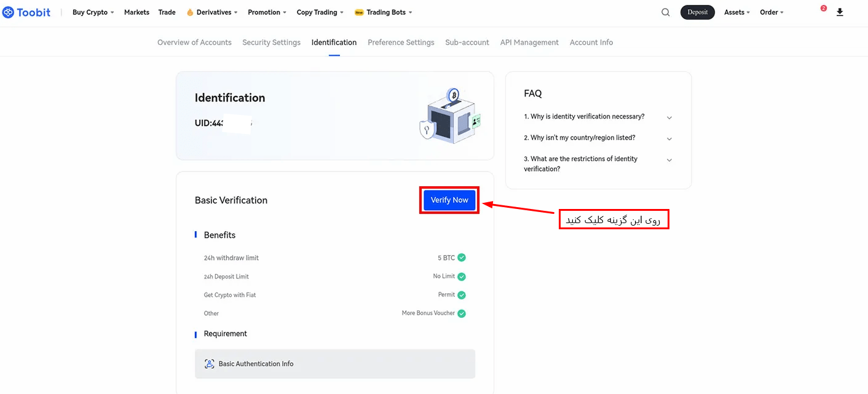Click green check beside No Limit
Viewport: 868px width, 394px height.
click(x=462, y=277)
